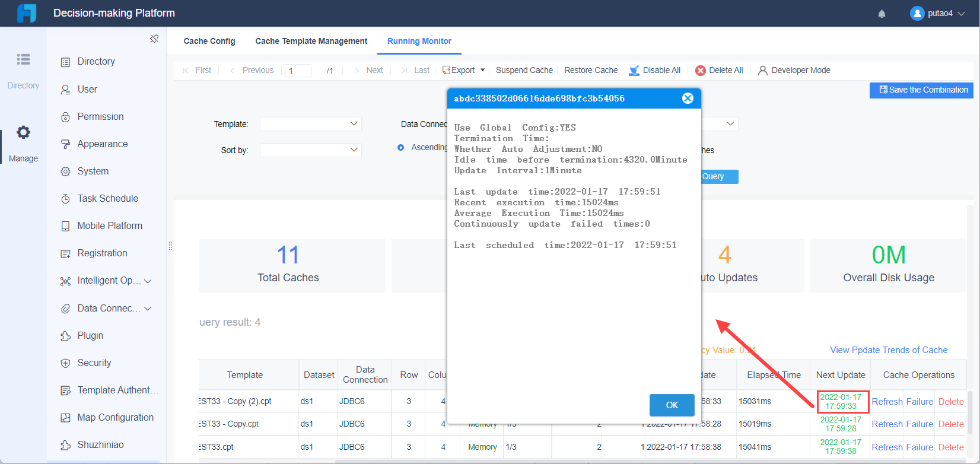Open User management in sidebar
Image resolution: width=980 pixels, height=464 pixels.
pyautogui.click(x=87, y=89)
